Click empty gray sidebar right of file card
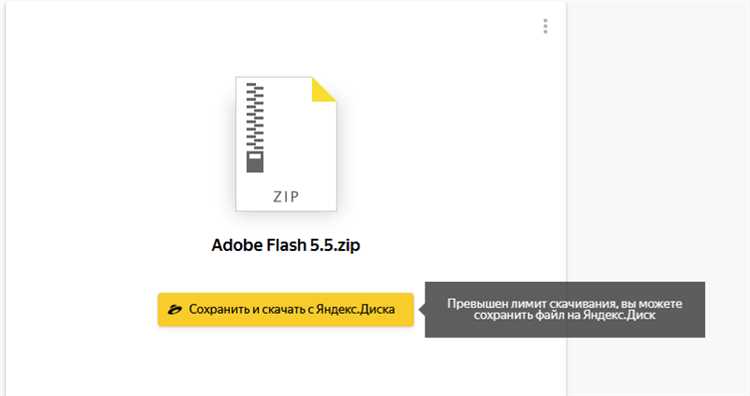750x396 pixels. (x=658, y=143)
